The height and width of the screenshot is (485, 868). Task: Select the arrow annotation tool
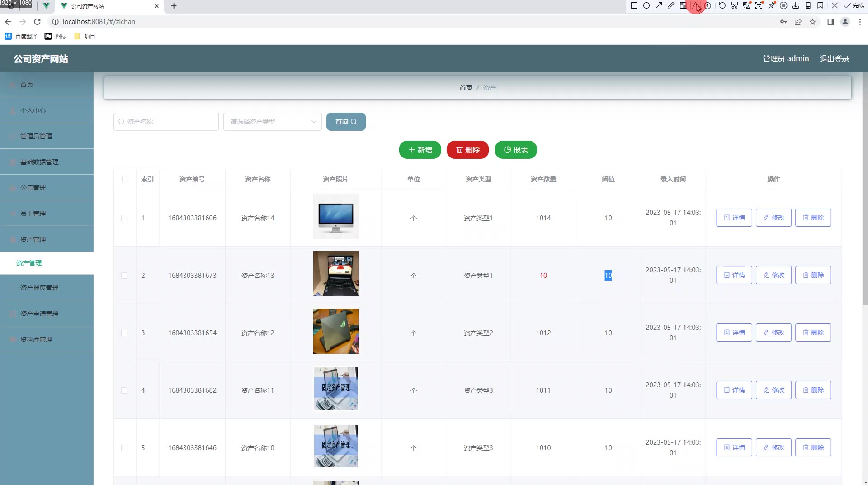659,6
